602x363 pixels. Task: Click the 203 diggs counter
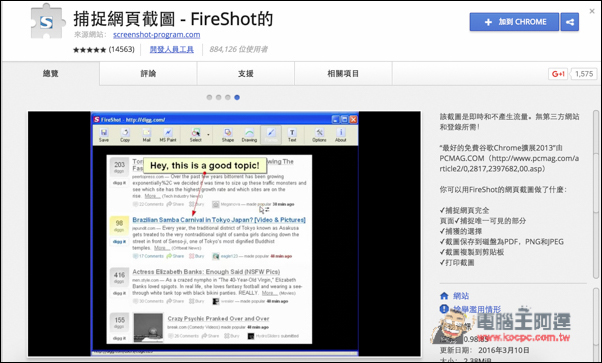click(119, 167)
